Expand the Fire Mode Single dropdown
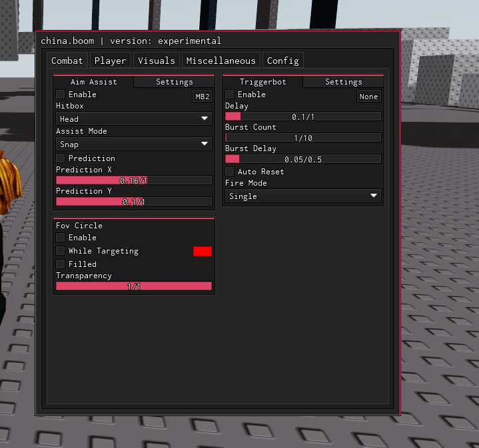The image size is (479, 448). click(x=303, y=196)
